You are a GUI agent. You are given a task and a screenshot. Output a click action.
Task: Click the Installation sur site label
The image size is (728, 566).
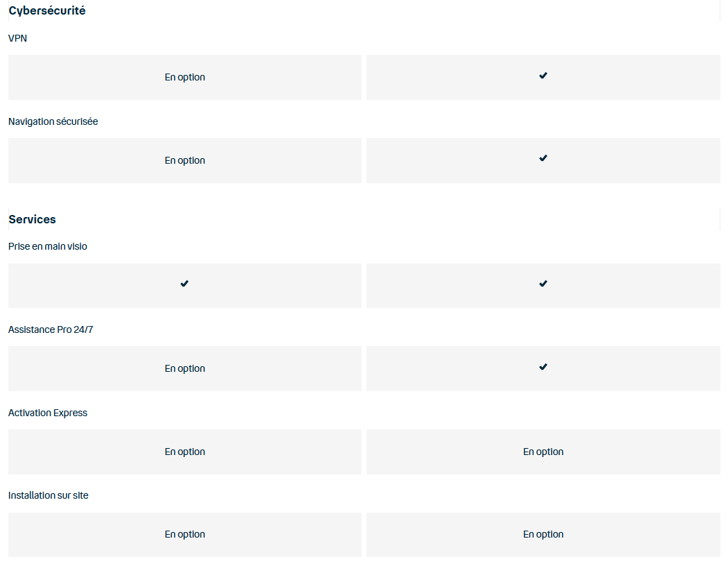tap(49, 496)
